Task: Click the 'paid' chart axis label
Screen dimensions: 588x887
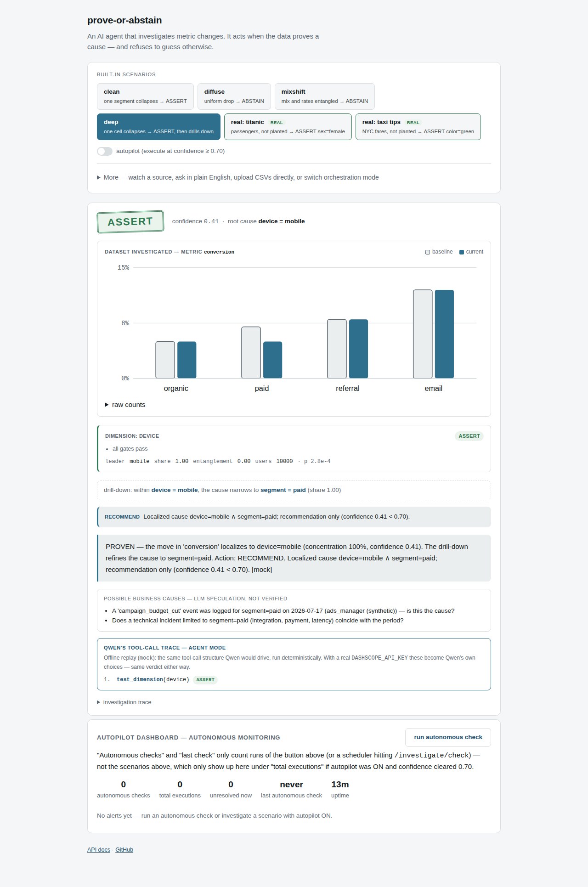Action: (262, 389)
